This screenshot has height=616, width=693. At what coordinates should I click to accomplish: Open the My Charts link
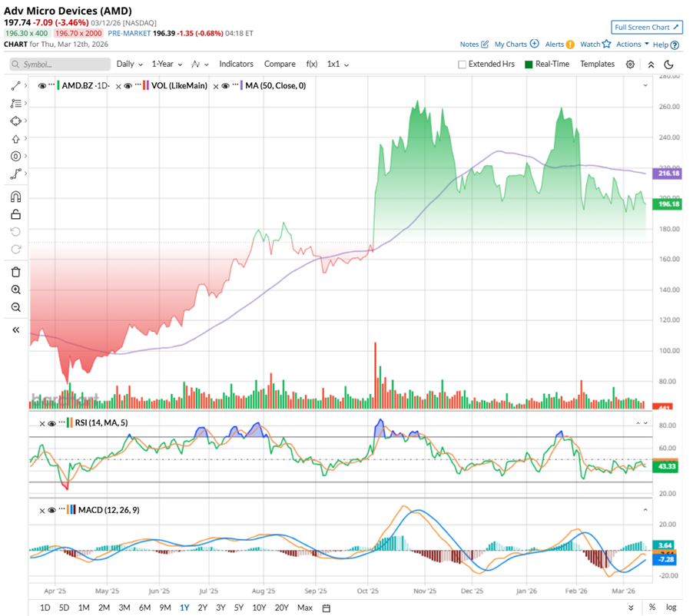510,45
